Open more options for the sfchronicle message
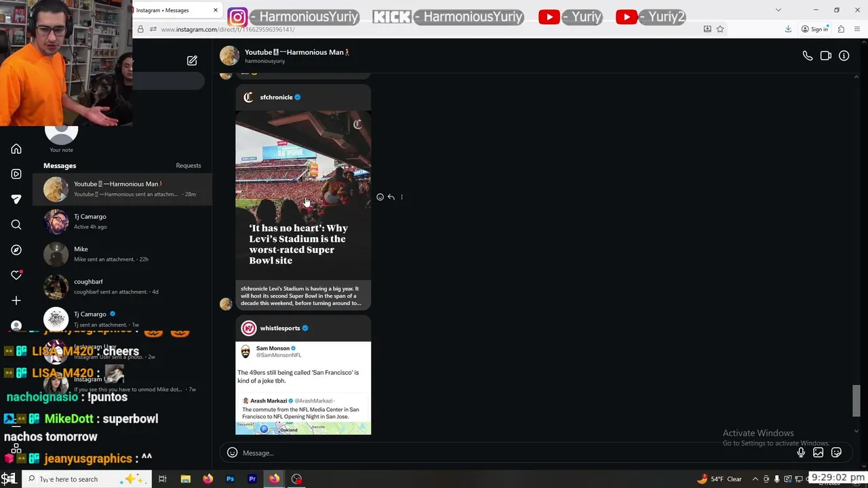Screen dimensions: 868x488 coord(401,197)
